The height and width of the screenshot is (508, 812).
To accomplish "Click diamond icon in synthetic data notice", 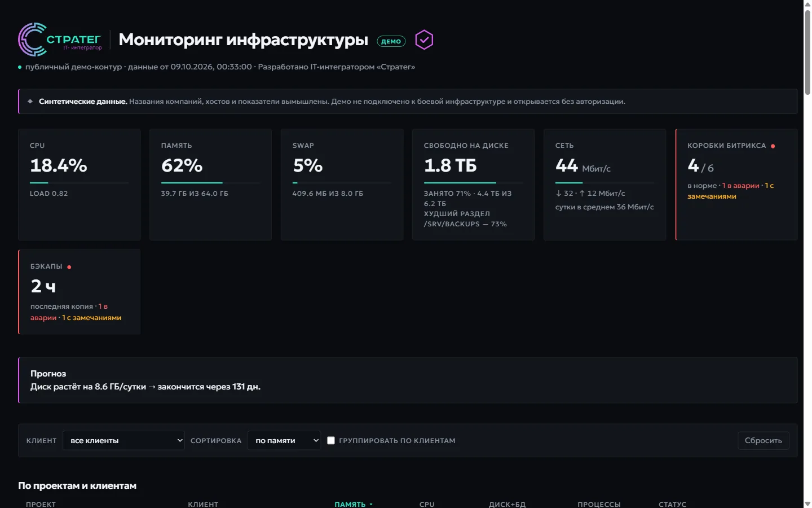I will click(x=30, y=102).
